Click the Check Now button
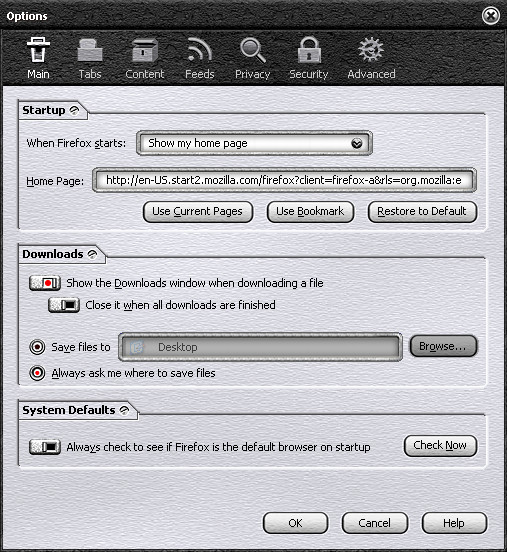 click(x=440, y=446)
